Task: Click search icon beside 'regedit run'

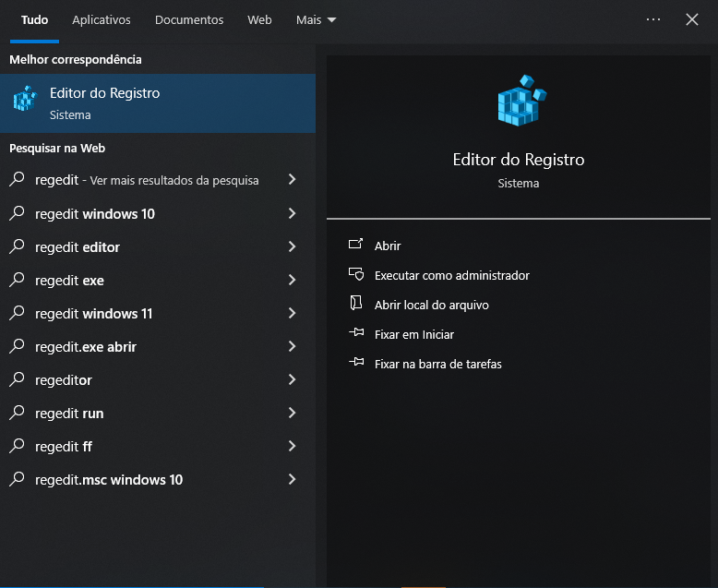Action: [17, 412]
